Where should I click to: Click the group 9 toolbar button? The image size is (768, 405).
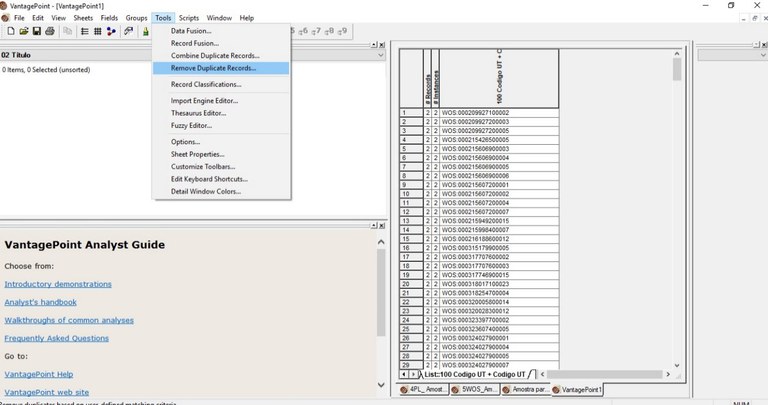342,31
